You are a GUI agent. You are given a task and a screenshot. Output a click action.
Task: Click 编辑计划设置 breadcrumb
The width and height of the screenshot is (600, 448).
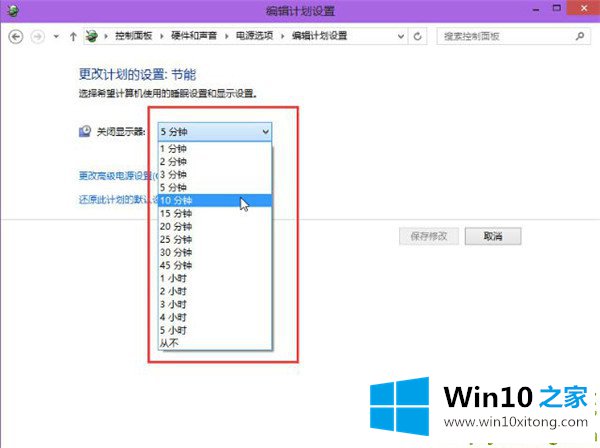[320, 36]
